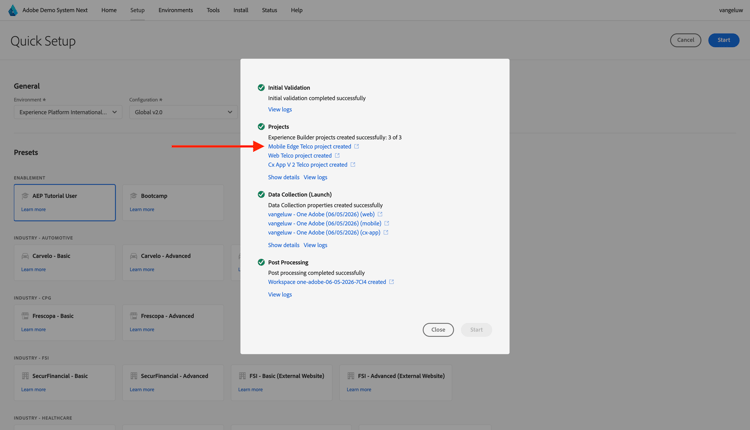The height and width of the screenshot is (430, 750).
Task: Open vangeluw - One Adobe (mobile) property link
Action: [x=325, y=223]
